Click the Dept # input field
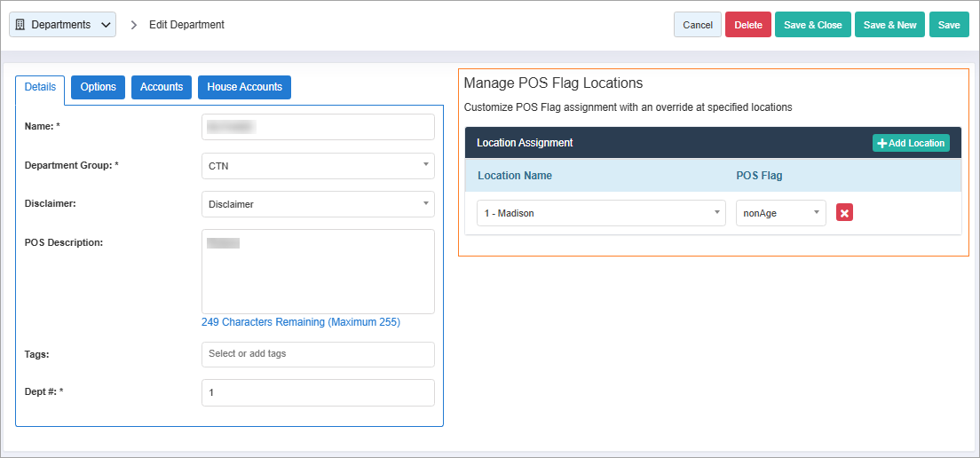980x458 pixels. coord(318,392)
